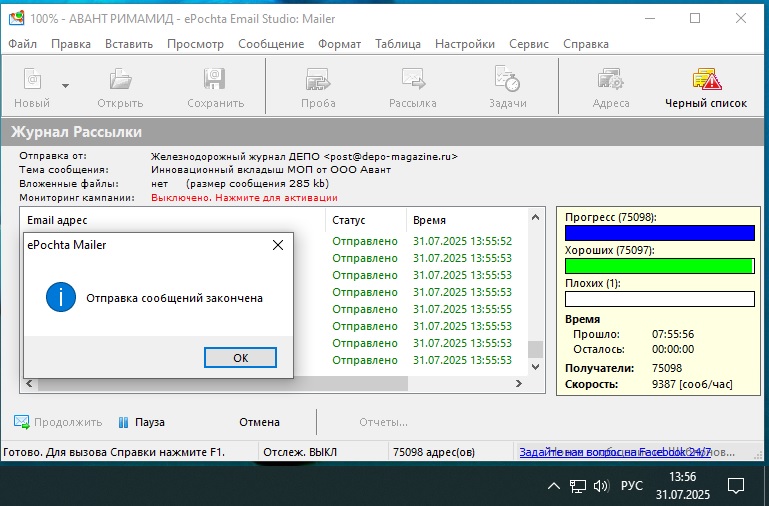Image resolution: width=769 pixels, height=506 pixels.
Task: Confirm dialog with OK button
Action: 240,357
